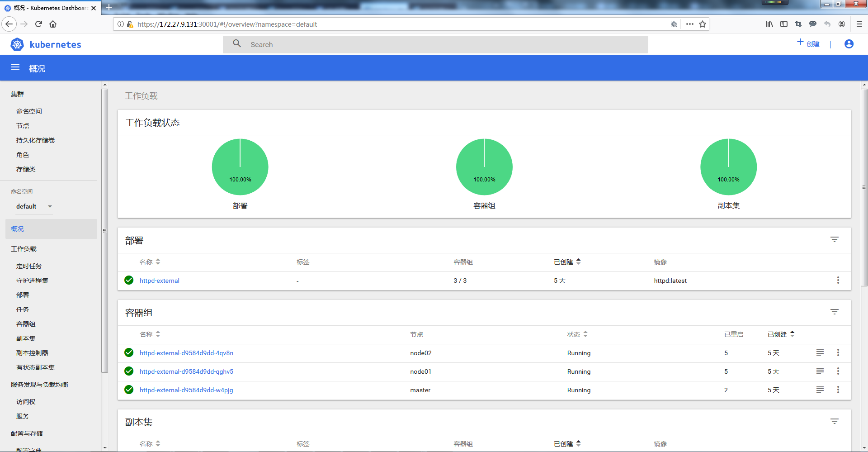Open the filter icon on the 副本集 card
The image size is (868, 452).
click(x=835, y=421)
